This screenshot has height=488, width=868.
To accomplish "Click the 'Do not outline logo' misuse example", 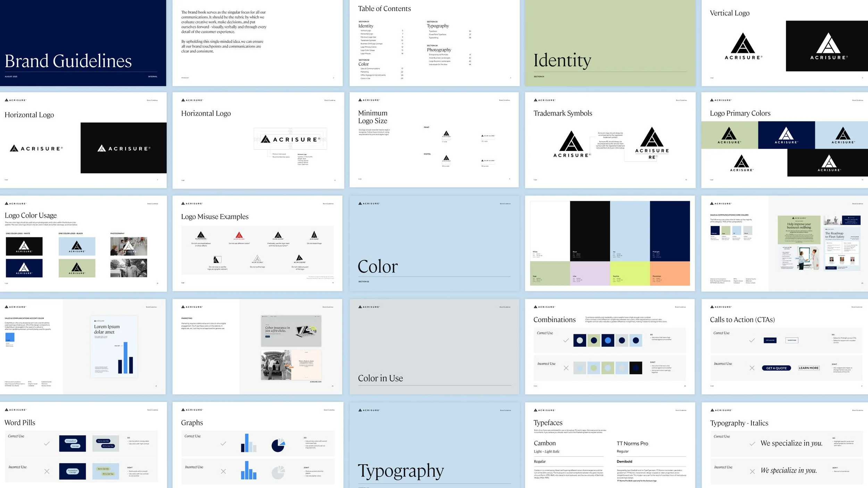I will (x=257, y=259).
